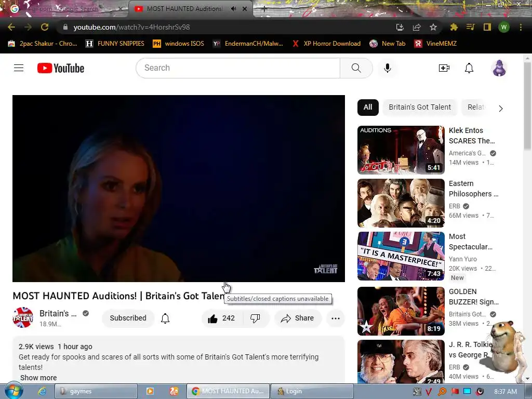This screenshot has height=399, width=532.
Task: Select the Britain's Got Talent chip
Action: (420, 107)
